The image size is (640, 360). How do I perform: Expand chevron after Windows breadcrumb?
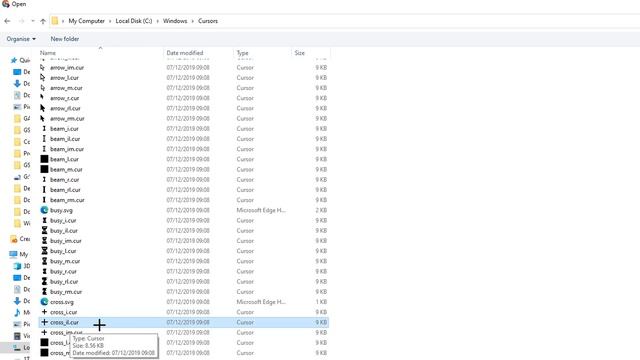point(193,21)
